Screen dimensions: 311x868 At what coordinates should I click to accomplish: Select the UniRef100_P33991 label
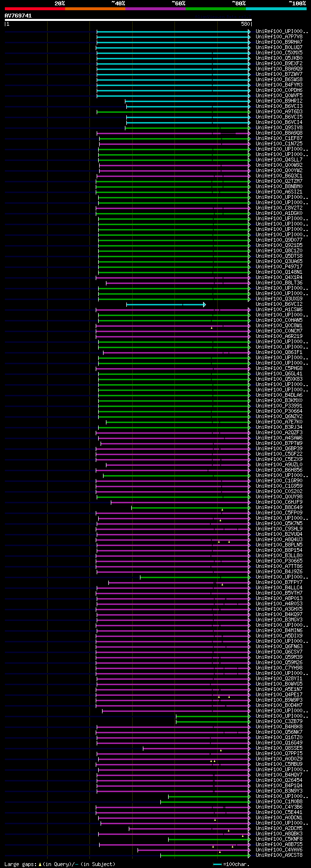click(279, 406)
